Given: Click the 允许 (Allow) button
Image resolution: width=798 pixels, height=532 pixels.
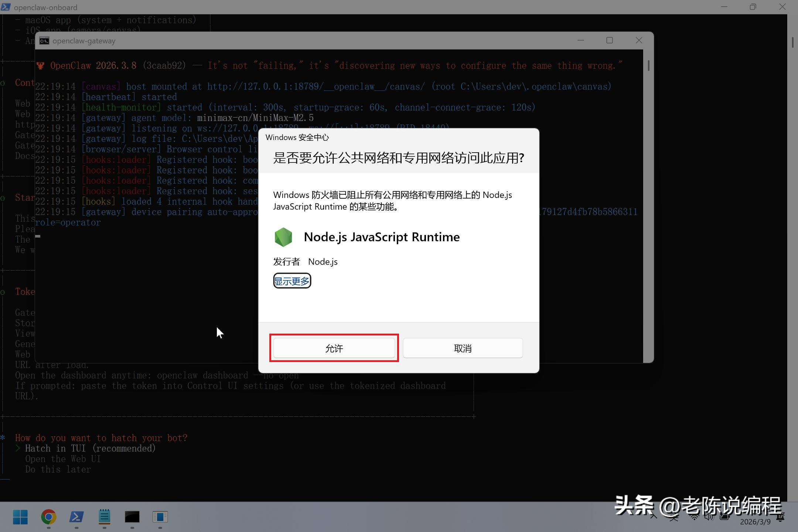Looking at the screenshot, I should 334,348.
